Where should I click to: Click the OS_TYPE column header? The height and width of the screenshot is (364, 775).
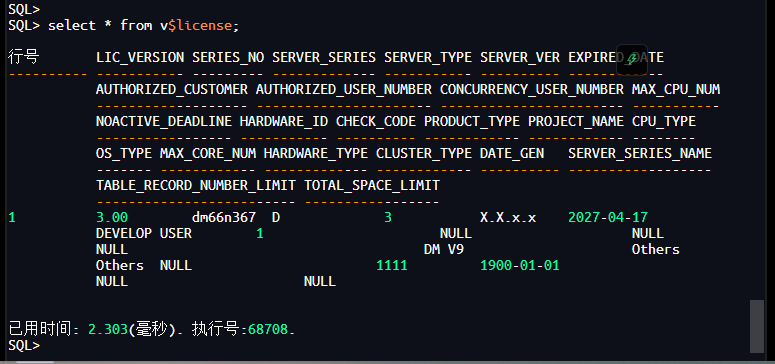pyautogui.click(x=124, y=153)
